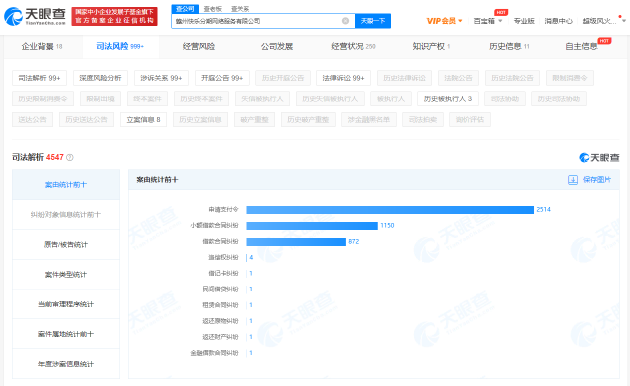Click the 法律诉讼 99+ tag button

click(344, 78)
